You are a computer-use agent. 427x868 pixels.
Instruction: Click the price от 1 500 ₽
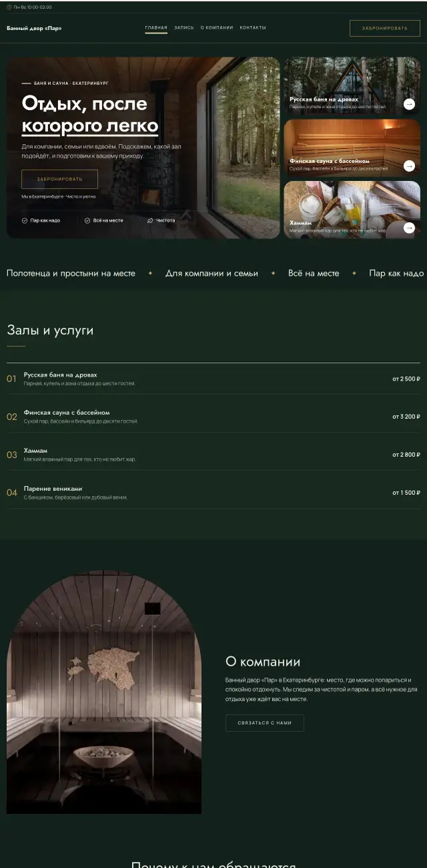(x=406, y=493)
